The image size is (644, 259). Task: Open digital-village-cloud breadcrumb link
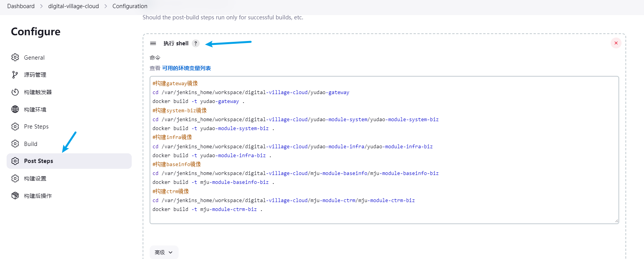[73, 6]
